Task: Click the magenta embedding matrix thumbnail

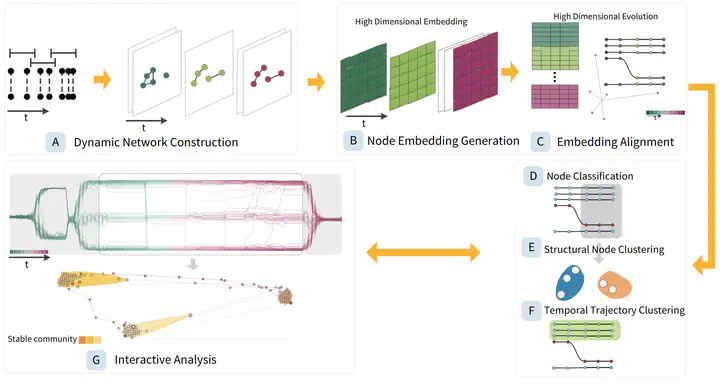Action: tap(475, 72)
